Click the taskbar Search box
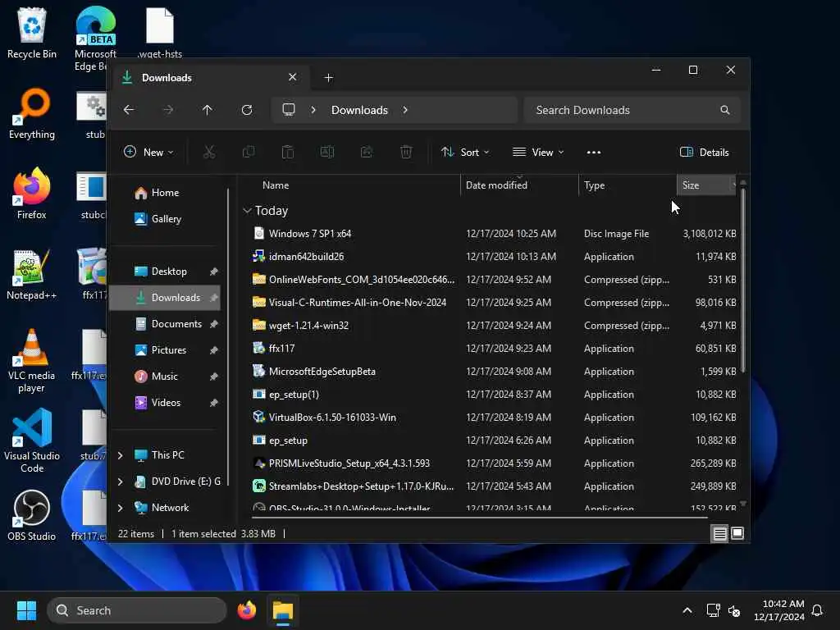 (x=137, y=610)
